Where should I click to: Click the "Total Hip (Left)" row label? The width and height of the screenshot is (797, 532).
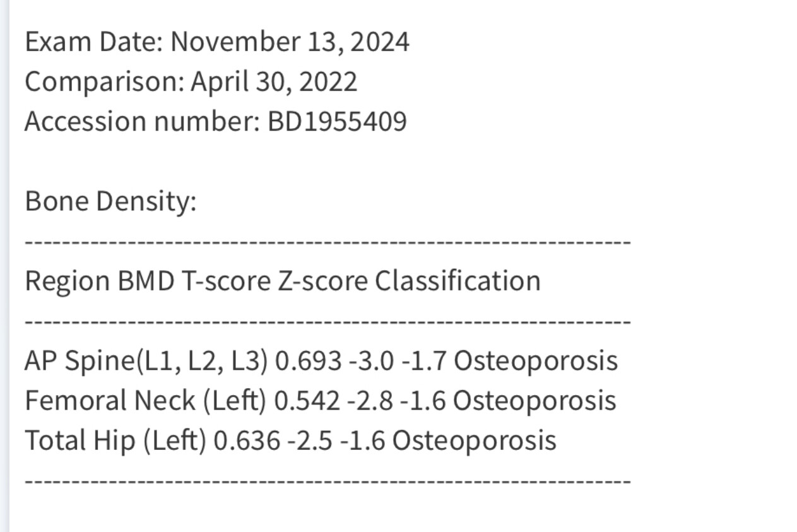[x=115, y=440]
